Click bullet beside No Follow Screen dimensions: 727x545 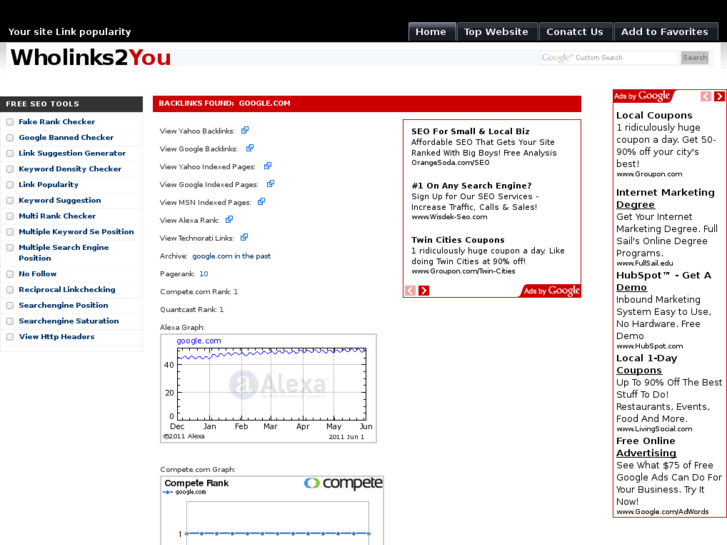coord(10,274)
